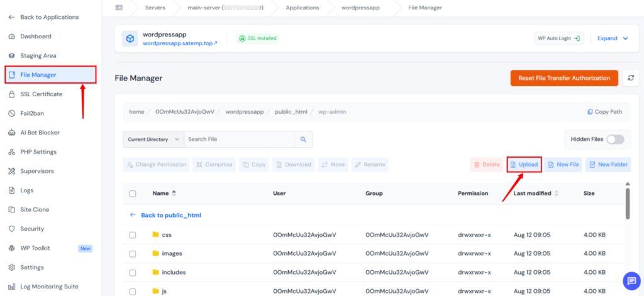The width and height of the screenshot is (644, 296).
Task: Click the Delete button
Action: click(486, 165)
